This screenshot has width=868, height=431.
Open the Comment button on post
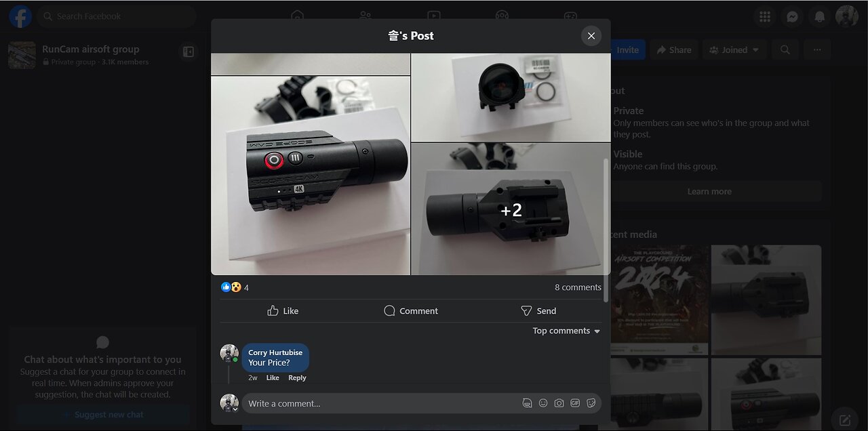(x=410, y=310)
